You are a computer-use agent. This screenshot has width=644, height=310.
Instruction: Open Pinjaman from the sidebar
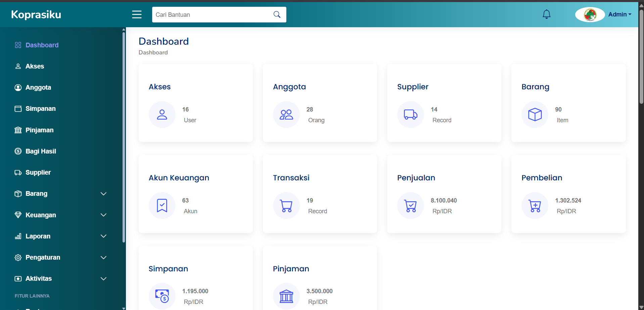pos(39,130)
